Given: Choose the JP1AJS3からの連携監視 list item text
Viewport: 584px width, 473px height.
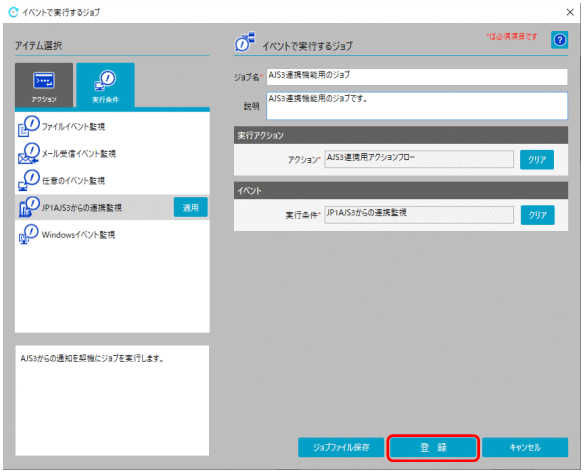Looking at the screenshot, I should pos(82,207).
